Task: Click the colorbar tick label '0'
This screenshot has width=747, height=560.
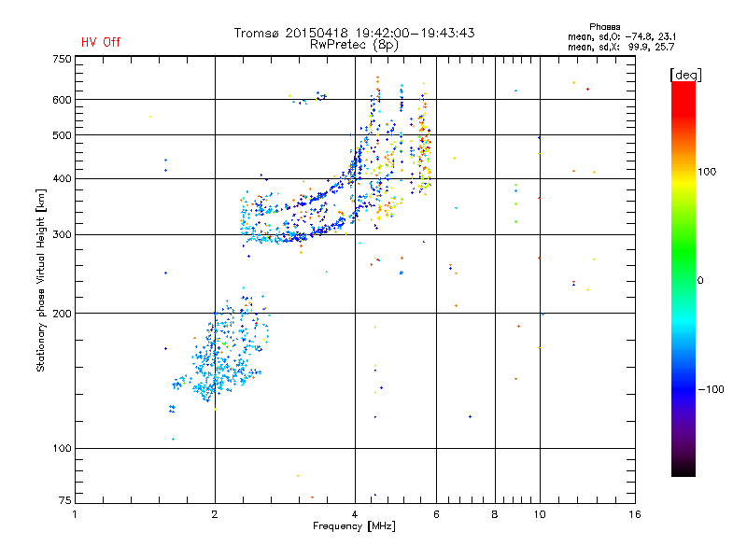Action: pyautogui.click(x=700, y=281)
